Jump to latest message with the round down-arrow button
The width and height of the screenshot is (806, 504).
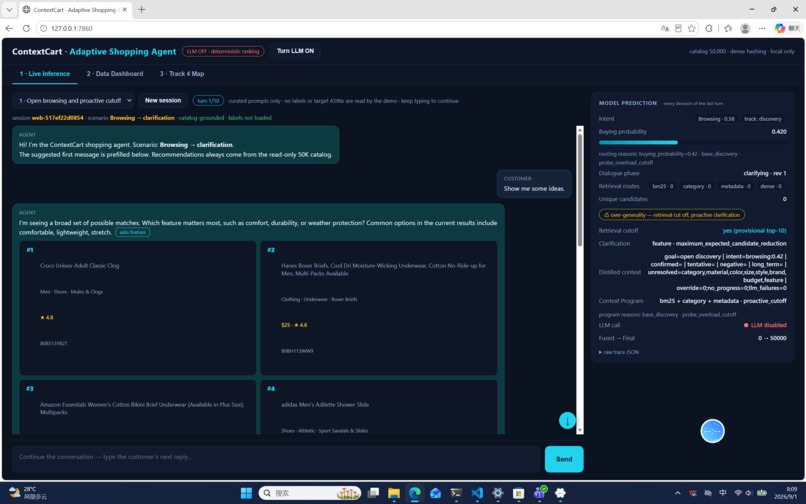[x=567, y=421]
